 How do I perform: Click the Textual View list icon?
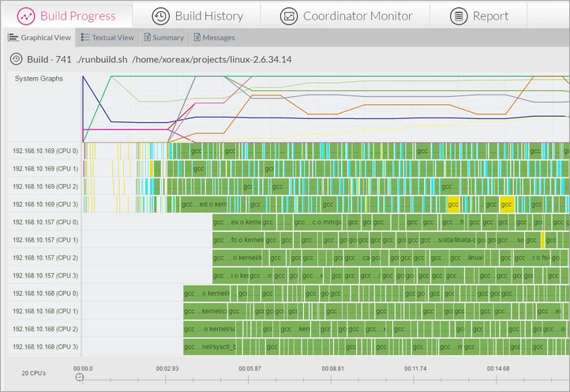pos(84,37)
